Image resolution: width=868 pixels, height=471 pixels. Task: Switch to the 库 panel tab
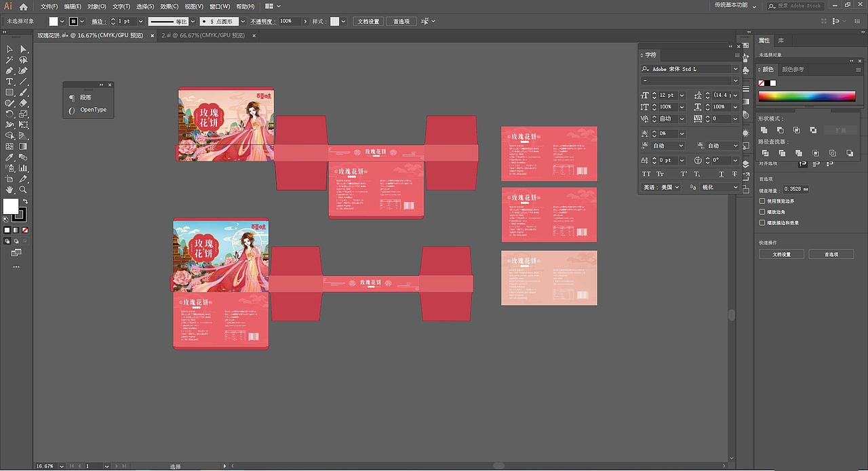pos(781,41)
